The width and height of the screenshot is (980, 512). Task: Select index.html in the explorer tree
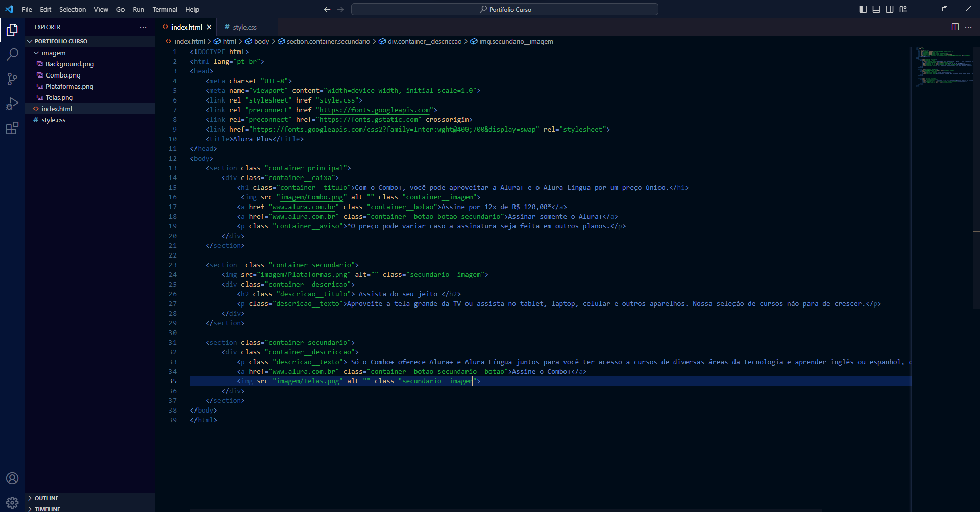(x=90, y=109)
